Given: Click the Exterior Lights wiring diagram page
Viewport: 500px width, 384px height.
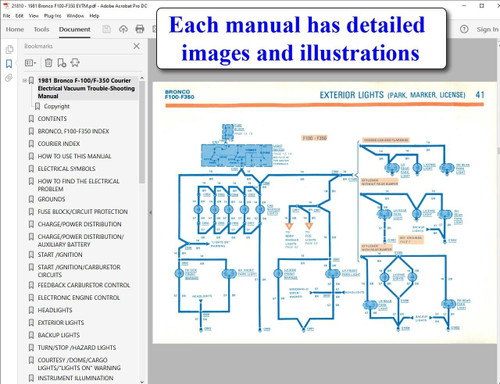Looking at the screenshot, I should click(x=326, y=213).
